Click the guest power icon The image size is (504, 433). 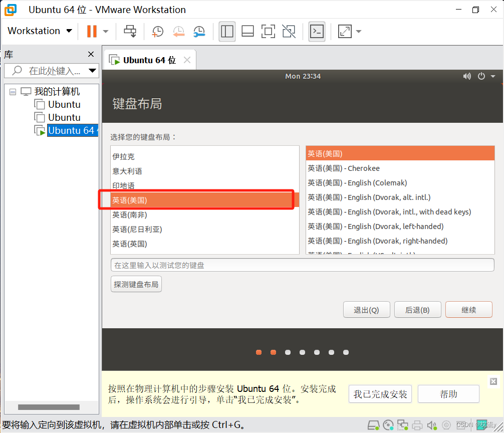(481, 76)
